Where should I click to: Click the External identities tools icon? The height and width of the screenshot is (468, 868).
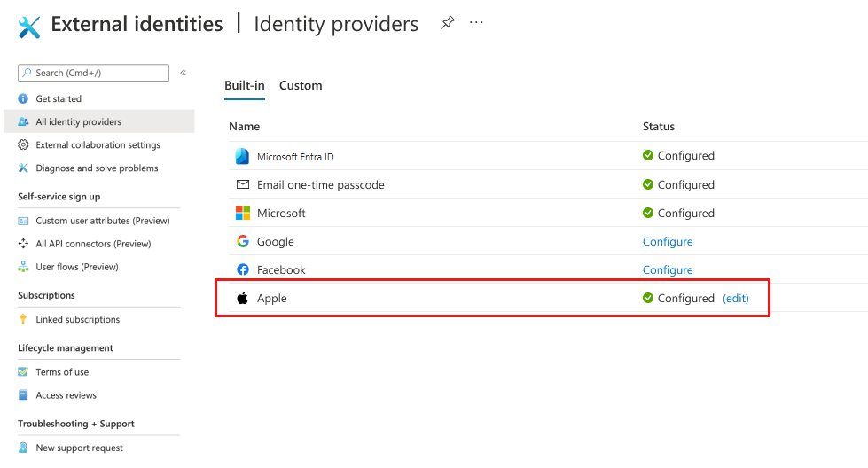click(28, 27)
